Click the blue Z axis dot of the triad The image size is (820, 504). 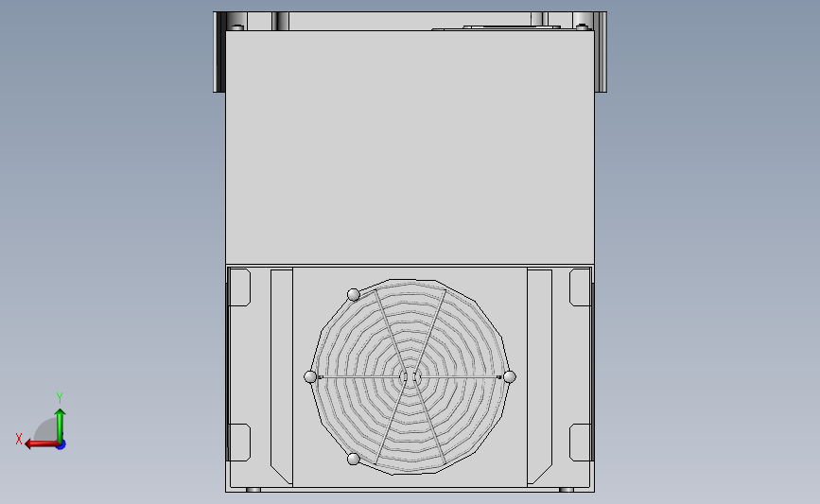tap(61, 445)
